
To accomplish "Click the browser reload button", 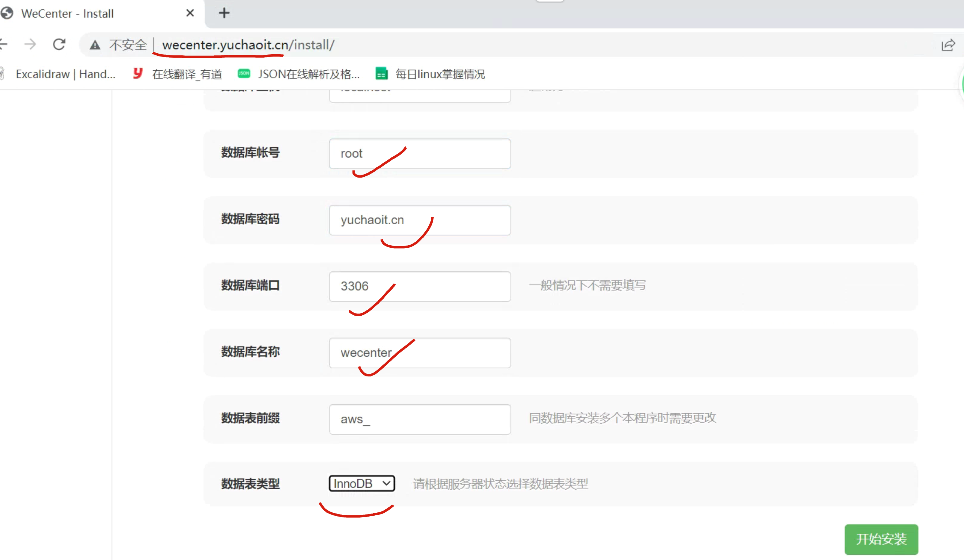I will [x=59, y=45].
